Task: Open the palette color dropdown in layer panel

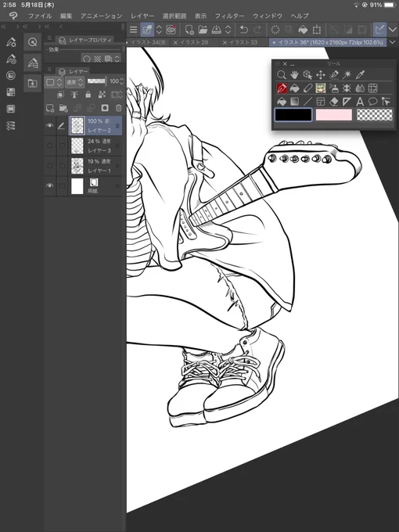Action: 54,82
